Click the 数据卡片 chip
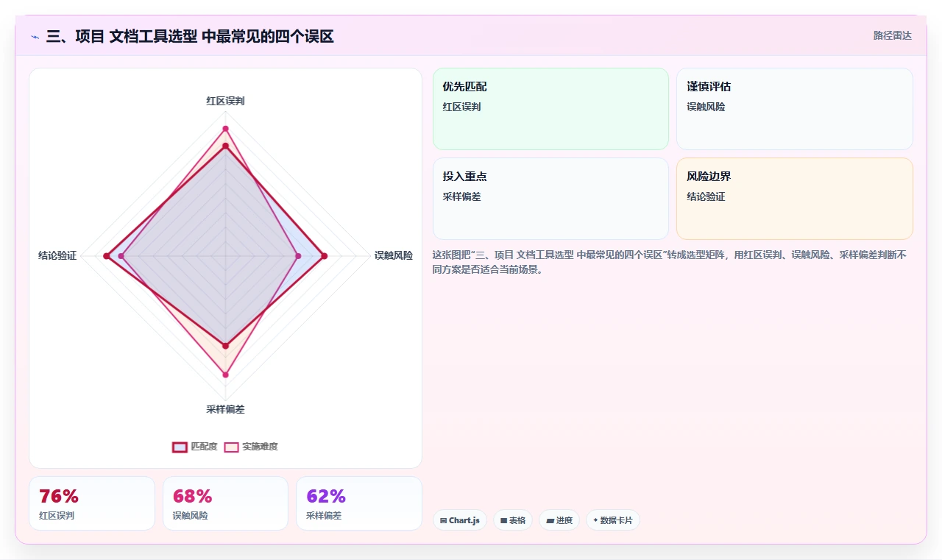The image size is (942, 560). [613, 520]
